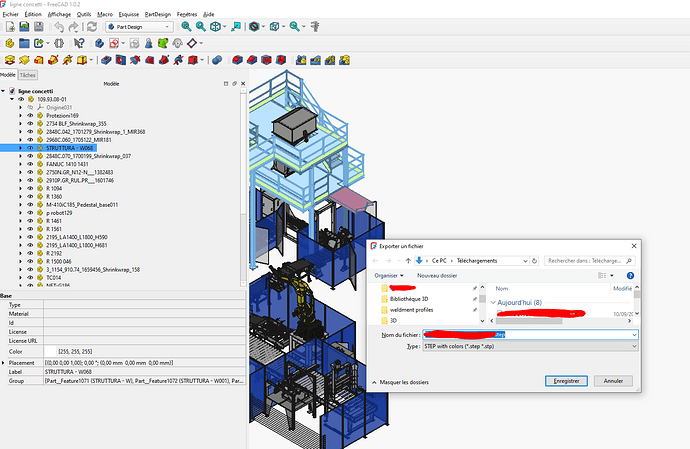Open the PartDesign menu
The image size is (690, 449).
(x=158, y=15)
